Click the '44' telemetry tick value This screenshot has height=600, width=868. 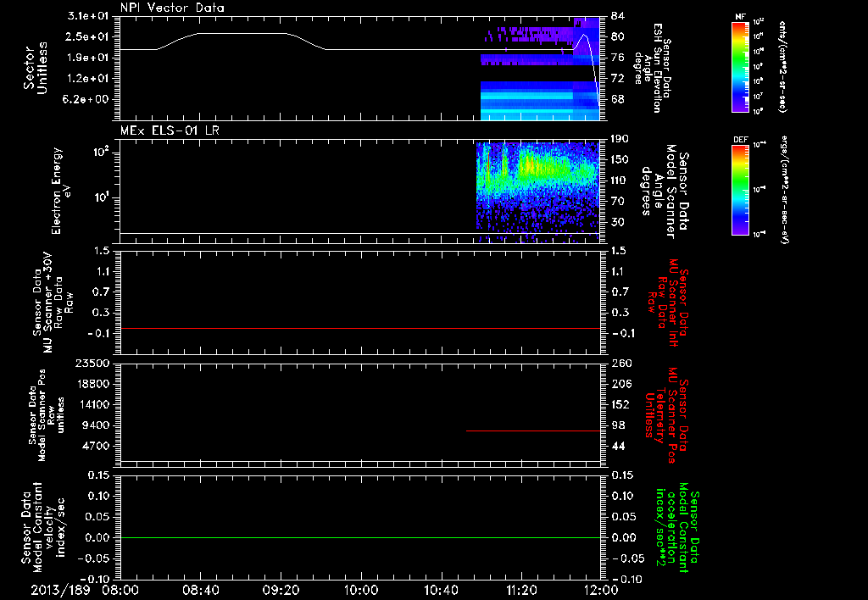[x=618, y=446]
